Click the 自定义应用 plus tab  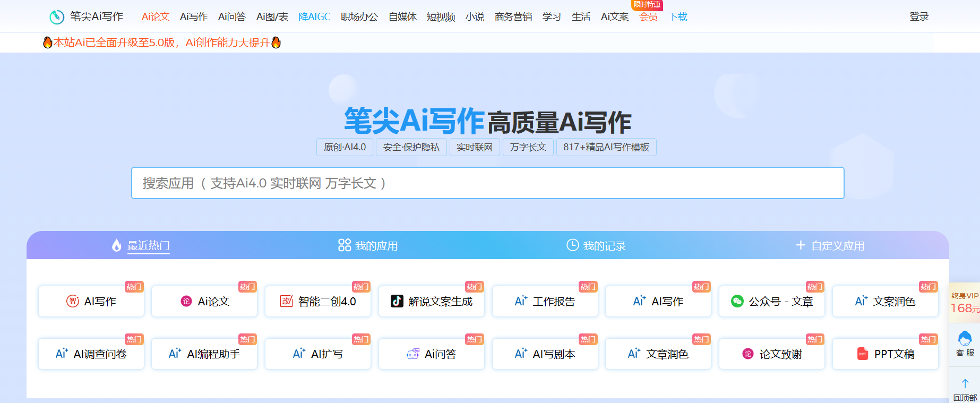point(830,245)
